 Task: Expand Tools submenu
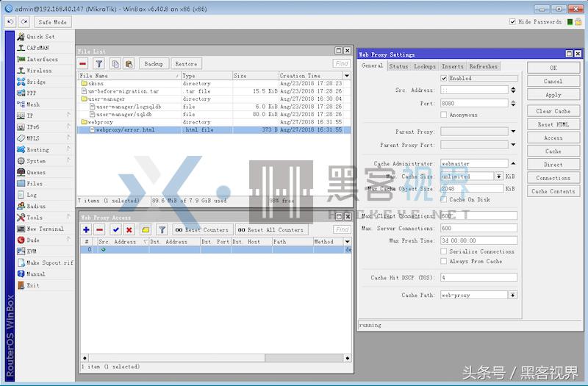click(69, 217)
